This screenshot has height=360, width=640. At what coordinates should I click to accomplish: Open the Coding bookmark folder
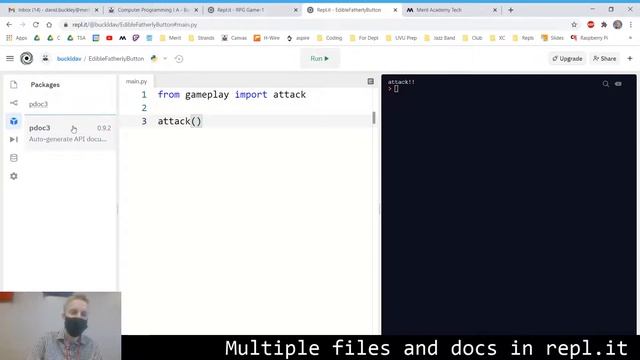(329, 38)
